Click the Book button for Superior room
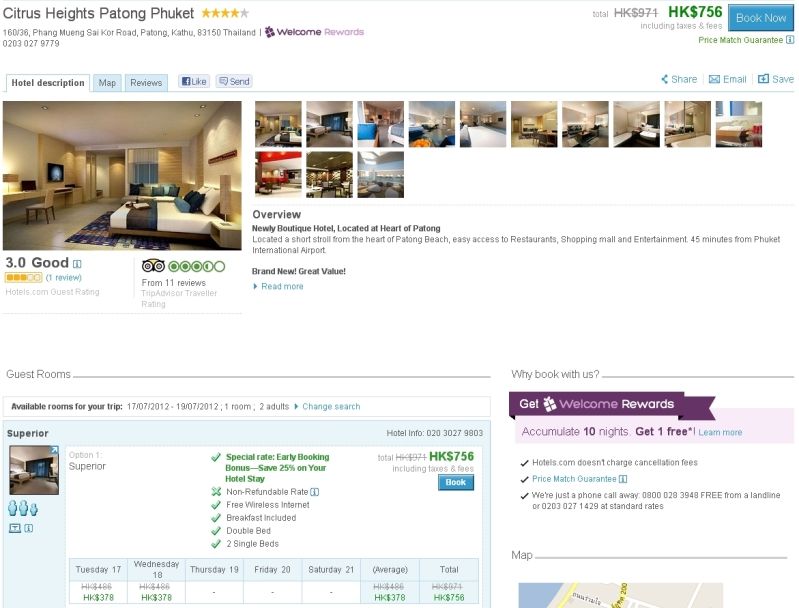 (x=456, y=483)
